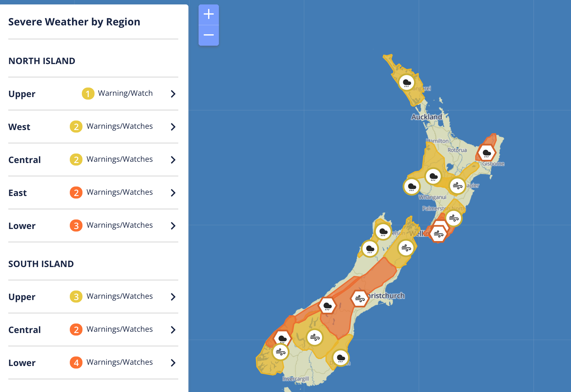Zoom in on the map

[x=209, y=14]
